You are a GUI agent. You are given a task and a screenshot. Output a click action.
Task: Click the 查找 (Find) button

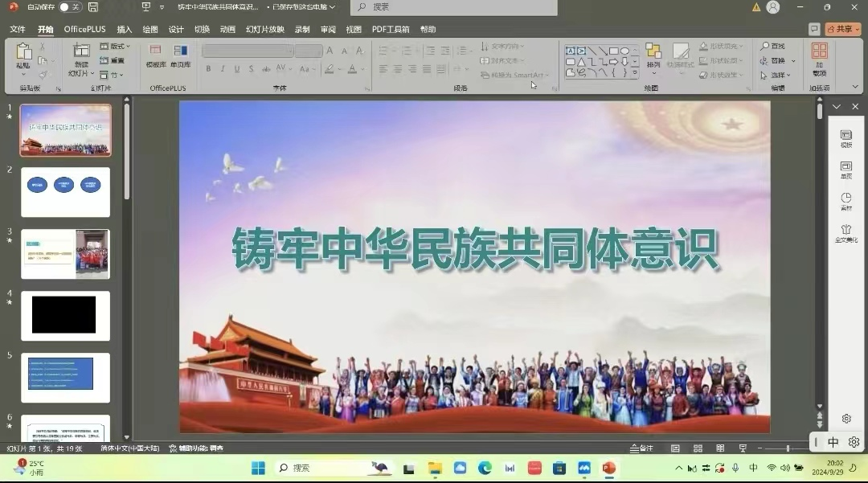[772, 47]
